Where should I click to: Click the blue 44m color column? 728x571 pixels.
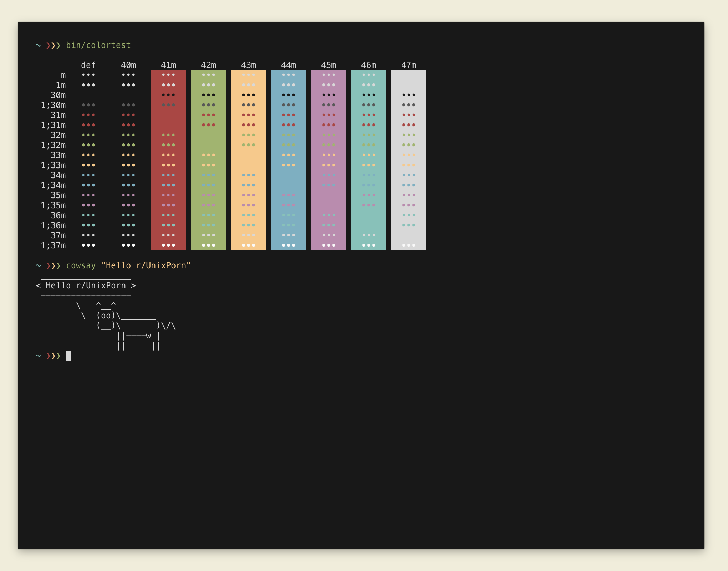click(x=288, y=160)
